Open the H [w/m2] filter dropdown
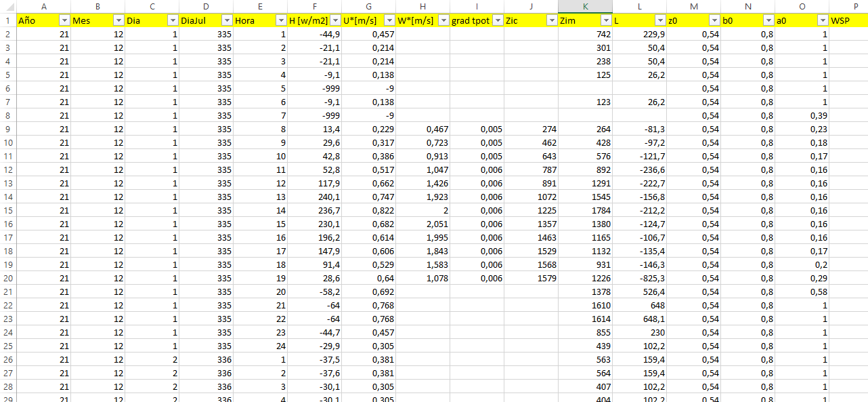868x402 pixels. tap(335, 20)
